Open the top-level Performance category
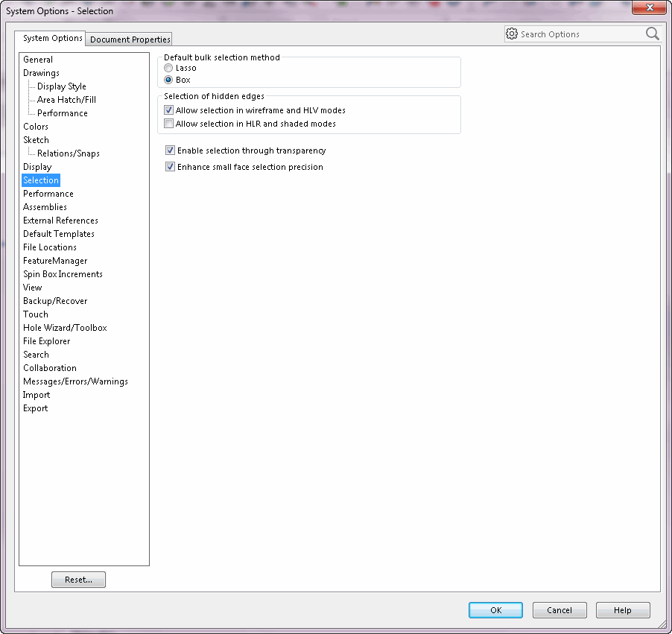672x634 pixels. pos(48,194)
